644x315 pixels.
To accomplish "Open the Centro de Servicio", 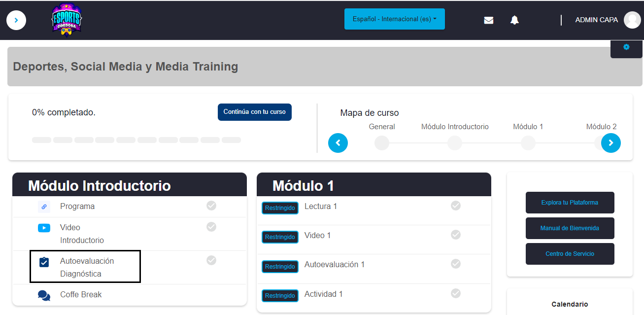I will pyautogui.click(x=570, y=254).
